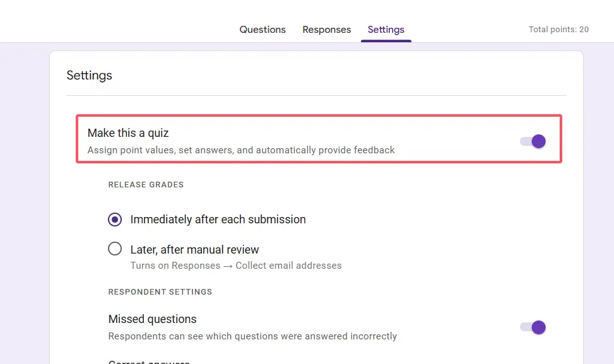Click the Missed questions label text
614x364 pixels.
(152, 319)
